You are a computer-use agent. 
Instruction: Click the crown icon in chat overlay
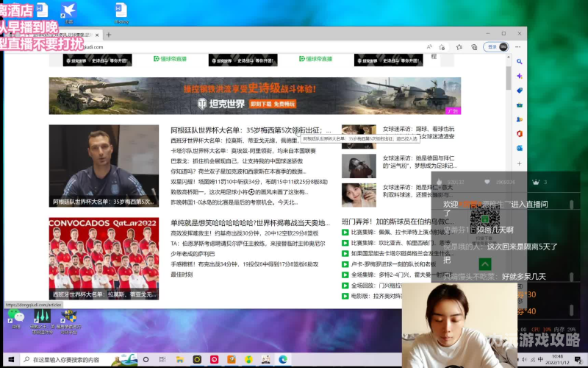536,182
